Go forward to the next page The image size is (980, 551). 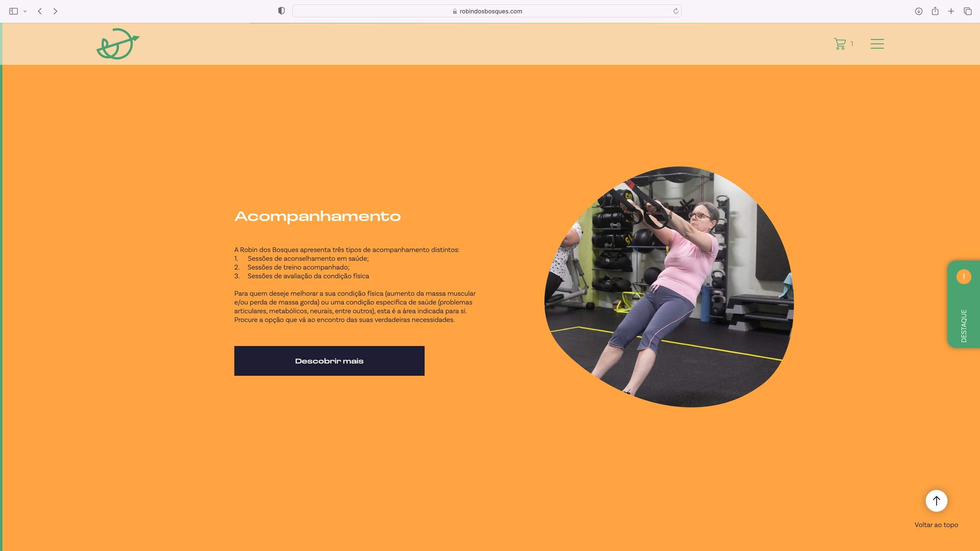point(55,11)
